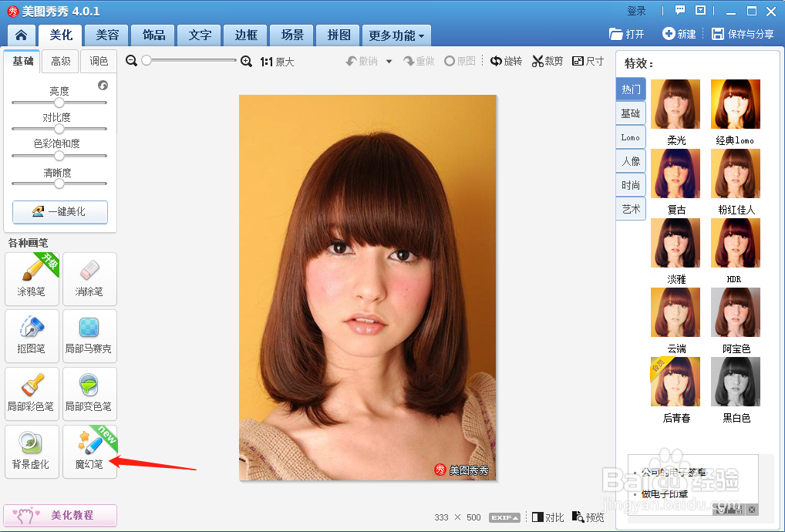
Task: Select the 涂鸦笔 doodle brush tool
Action: [x=32, y=279]
